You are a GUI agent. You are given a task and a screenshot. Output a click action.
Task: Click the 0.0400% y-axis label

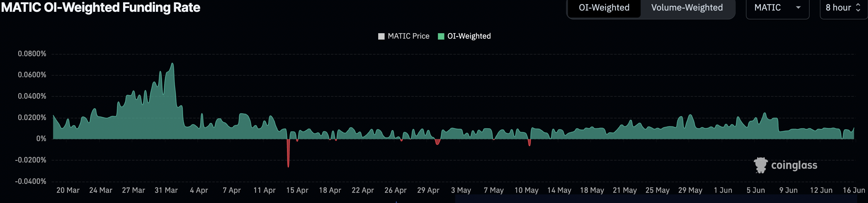[32, 96]
